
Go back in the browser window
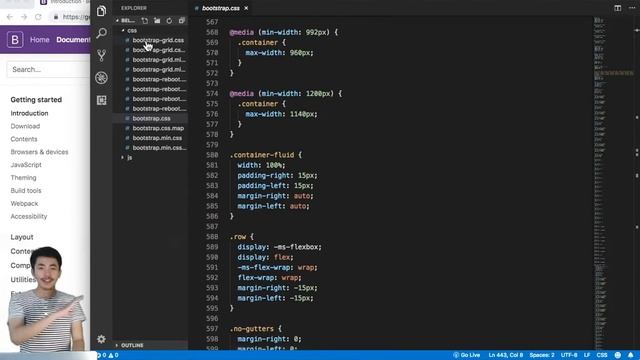point(10,17)
